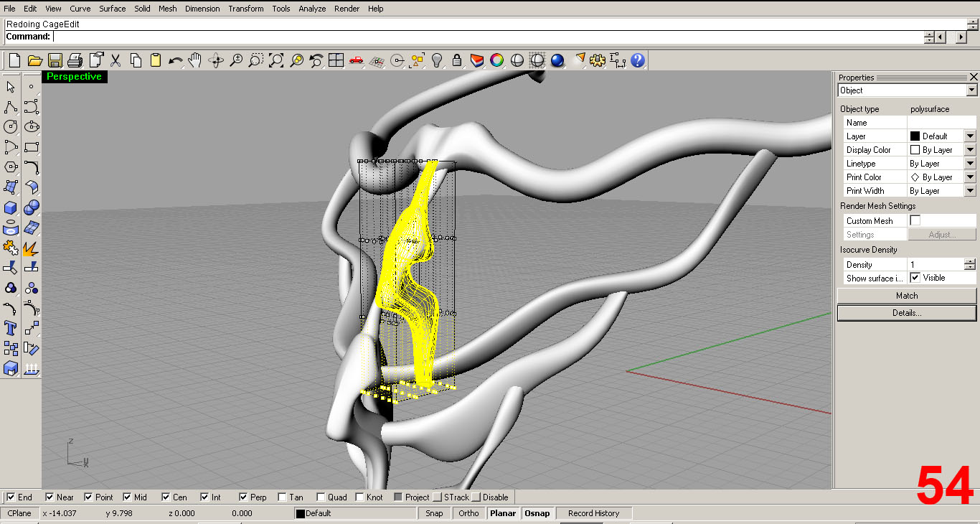
Task: Select the Circle tool
Action: (x=11, y=127)
